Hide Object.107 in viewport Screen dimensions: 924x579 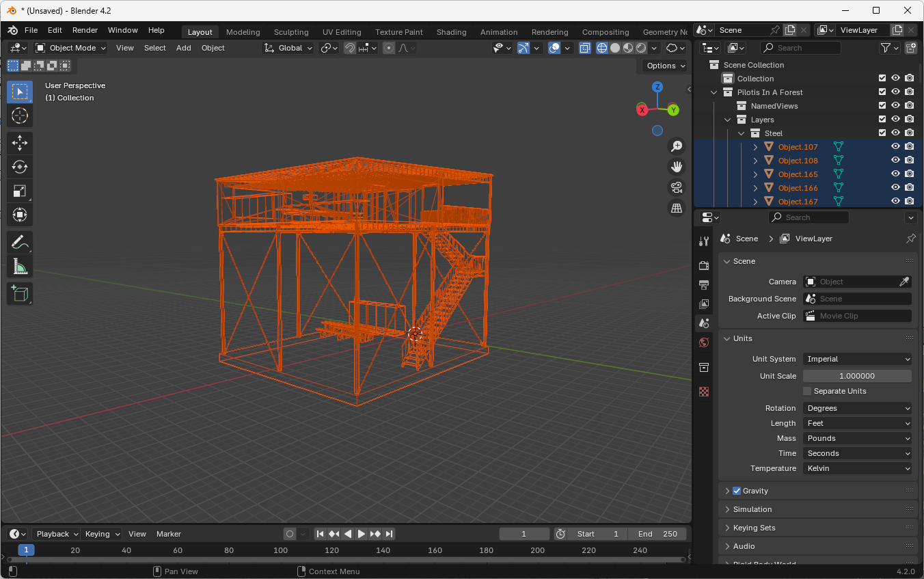click(895, 146)
